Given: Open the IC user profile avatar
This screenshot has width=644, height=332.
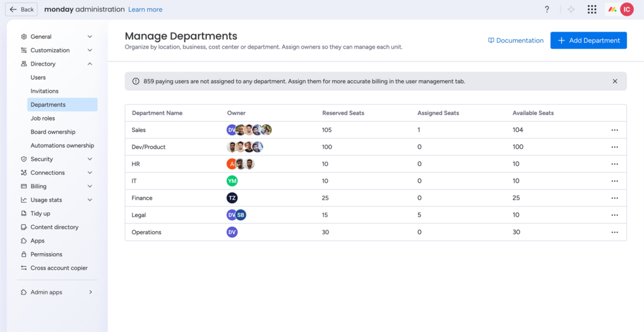Looking at the screenshot, I should pos(626,9).
